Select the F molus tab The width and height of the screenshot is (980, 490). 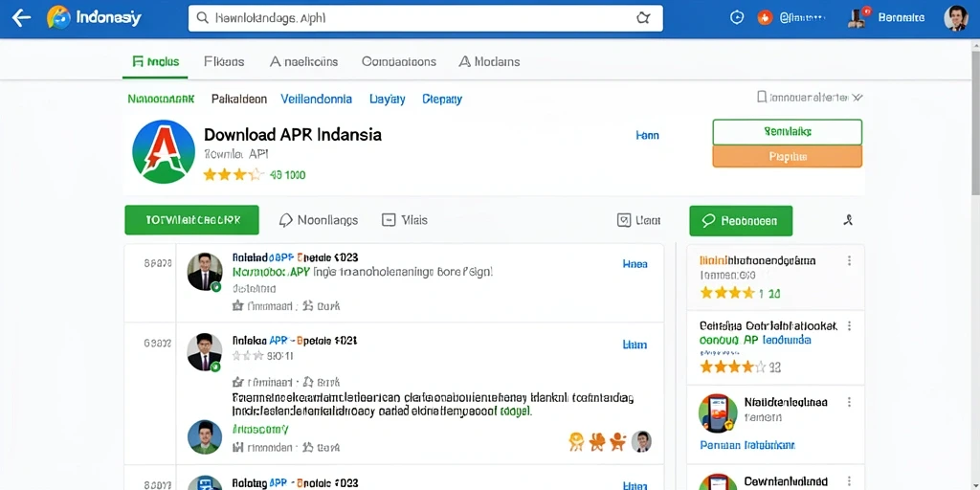[x=156, y=61]
